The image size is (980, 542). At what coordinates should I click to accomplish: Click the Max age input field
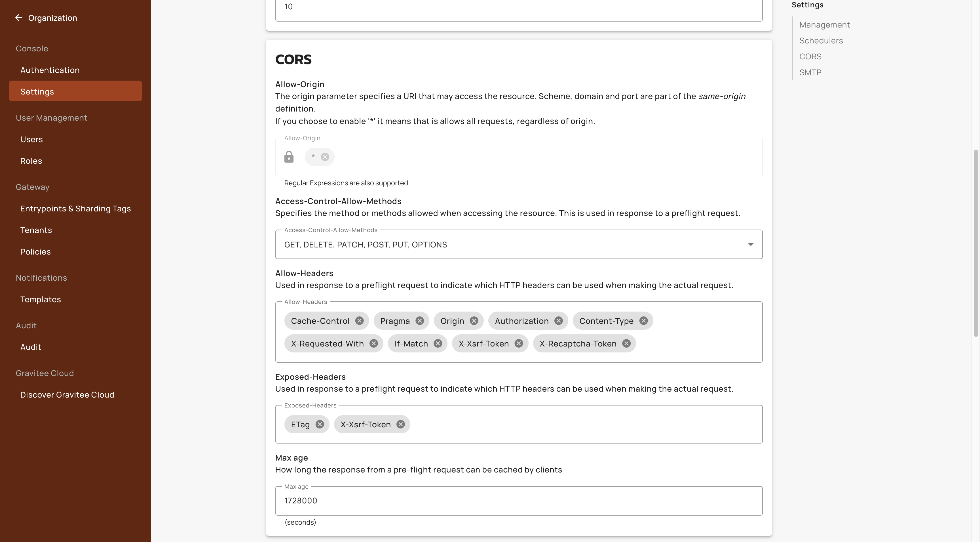point(519,501)
